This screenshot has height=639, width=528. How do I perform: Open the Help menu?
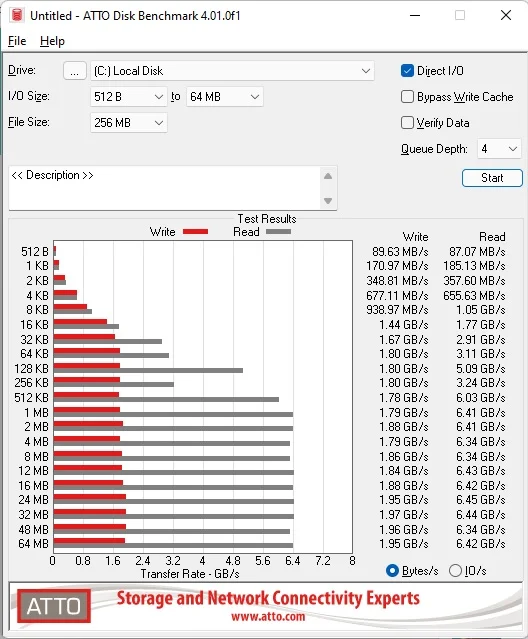(52, 41)
